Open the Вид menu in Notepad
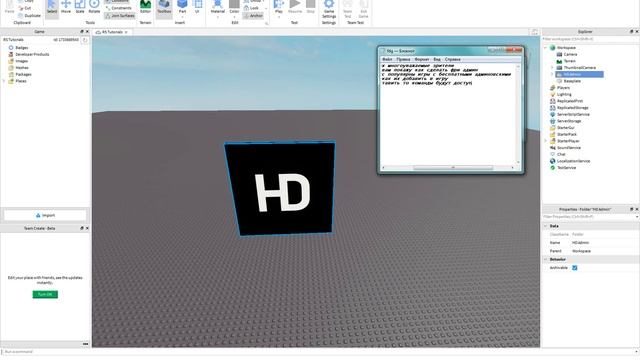 pos(437,59)
